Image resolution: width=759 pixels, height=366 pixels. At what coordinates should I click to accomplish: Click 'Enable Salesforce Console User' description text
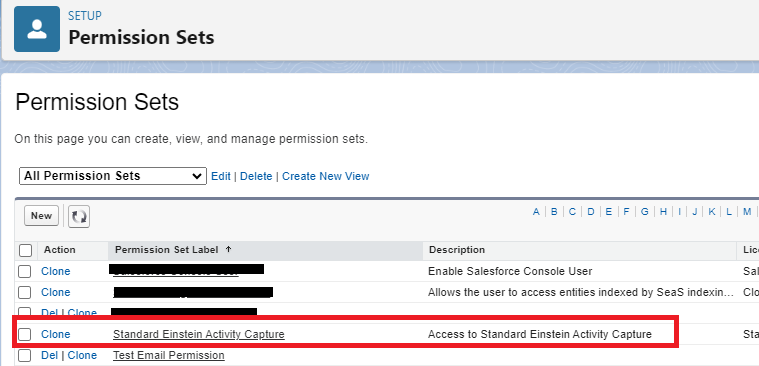tap(510, 272)
